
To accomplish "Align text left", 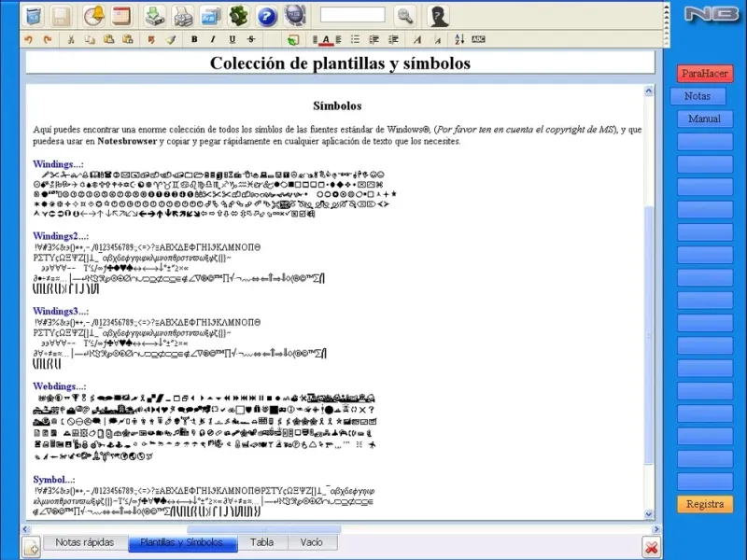I will tap(315, 39).
